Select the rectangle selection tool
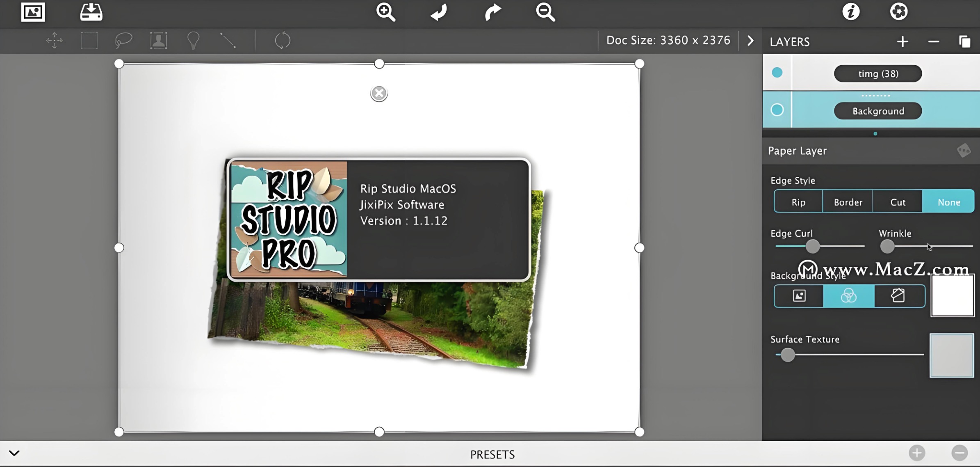The height and width of the screenshot is (467, 980). coord(89,41)
